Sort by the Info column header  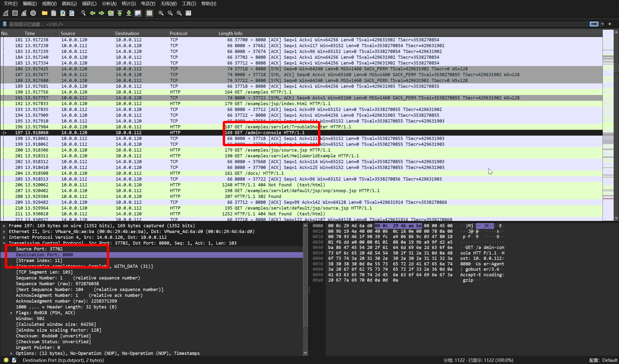tap(418, 33)
